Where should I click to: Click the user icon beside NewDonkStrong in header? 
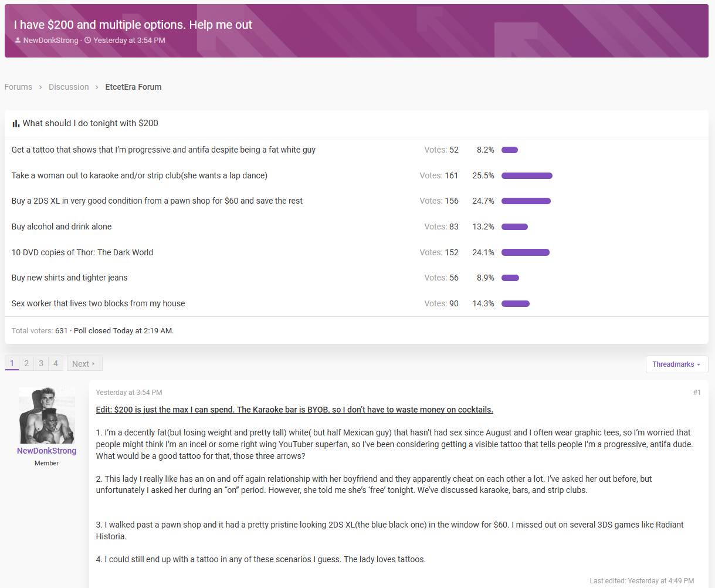[18, 40]
